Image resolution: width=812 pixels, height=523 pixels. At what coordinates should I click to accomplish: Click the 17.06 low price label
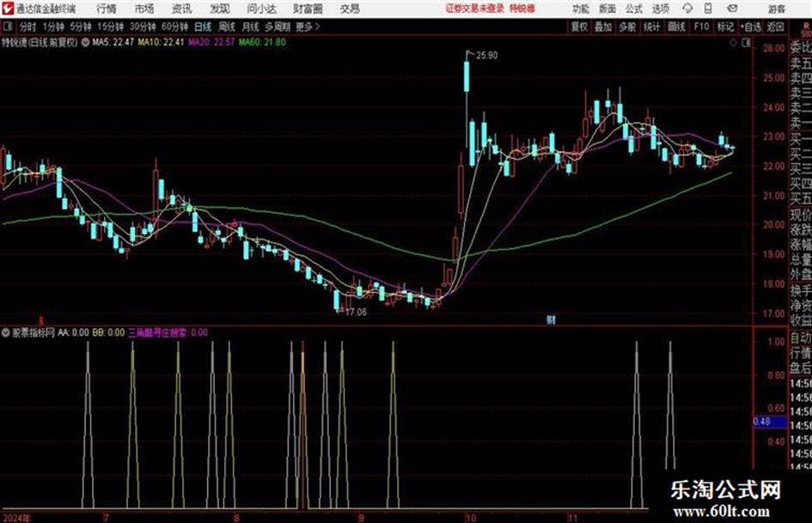(356, 313)
